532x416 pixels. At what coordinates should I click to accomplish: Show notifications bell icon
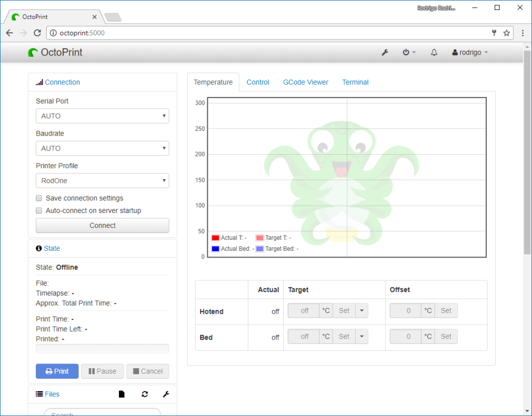pyautogui.click(x=434, y=52)
